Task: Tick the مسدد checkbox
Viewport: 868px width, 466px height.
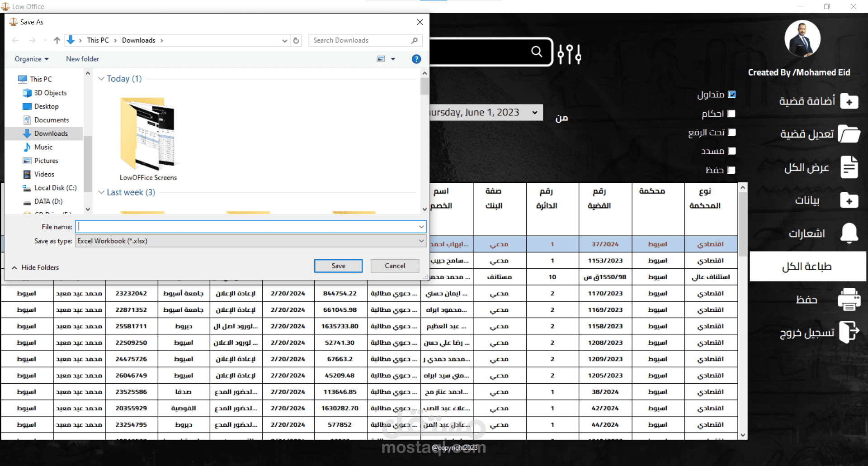Action: coord(732,151)
